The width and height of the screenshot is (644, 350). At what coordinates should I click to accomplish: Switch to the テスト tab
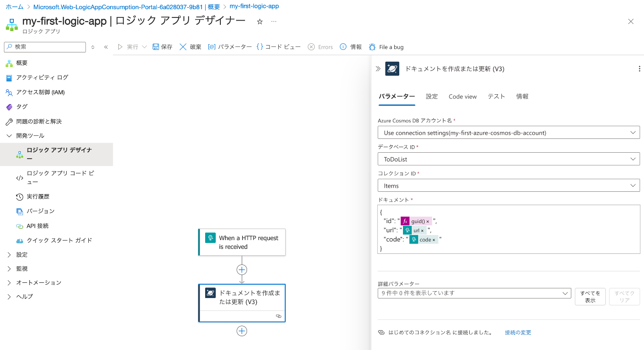point(496,97)
